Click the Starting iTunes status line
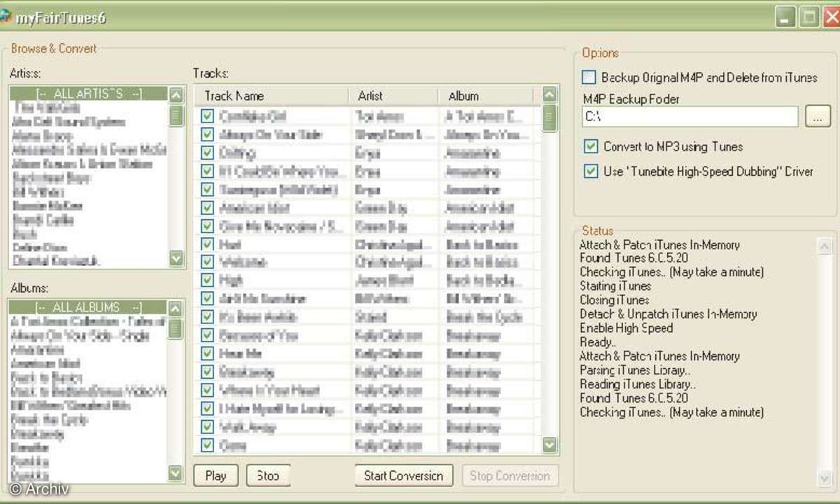 click(615, 286)
